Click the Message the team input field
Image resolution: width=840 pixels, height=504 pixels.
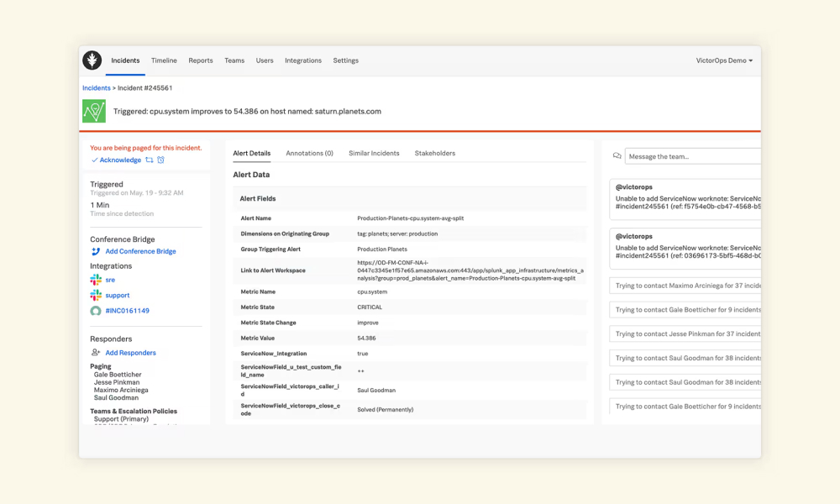[693, 156]
